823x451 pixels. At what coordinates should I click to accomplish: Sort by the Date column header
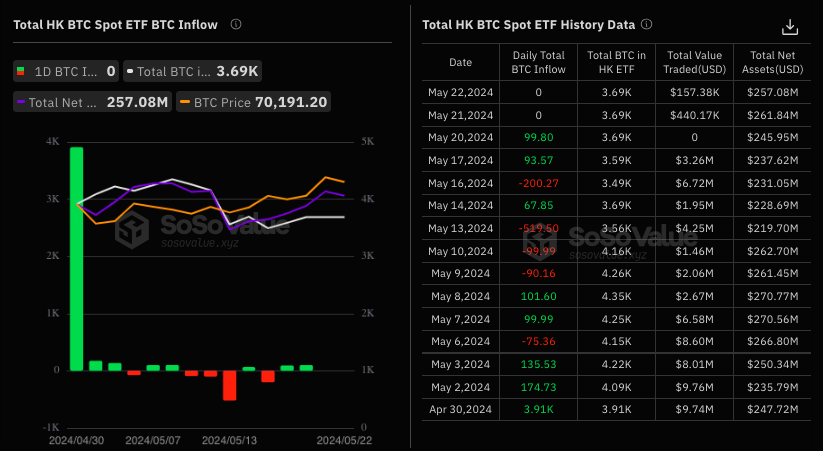460,62
